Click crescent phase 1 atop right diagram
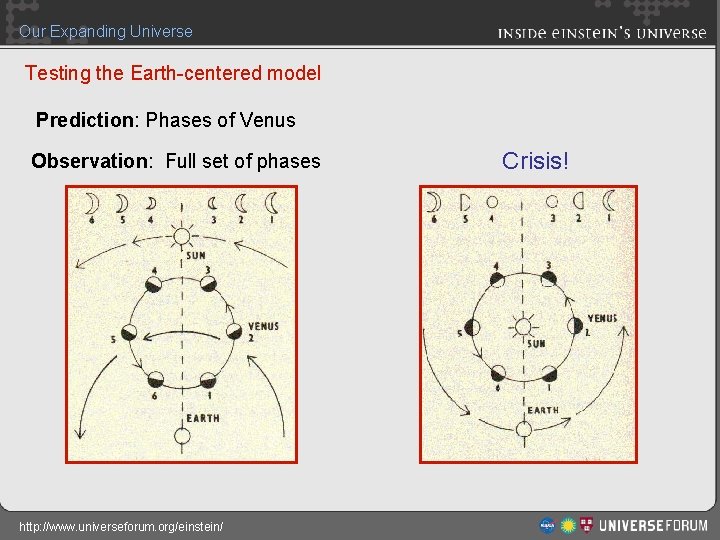The image size is (720, 540). point(609,201)
